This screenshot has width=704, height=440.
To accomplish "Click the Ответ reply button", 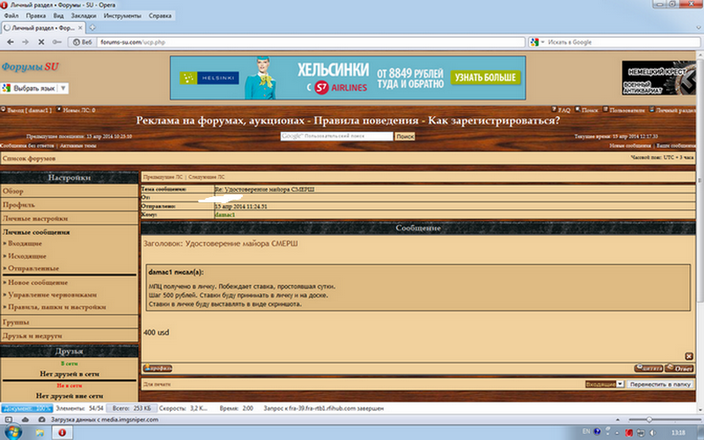I will click(x=679, y=368).
